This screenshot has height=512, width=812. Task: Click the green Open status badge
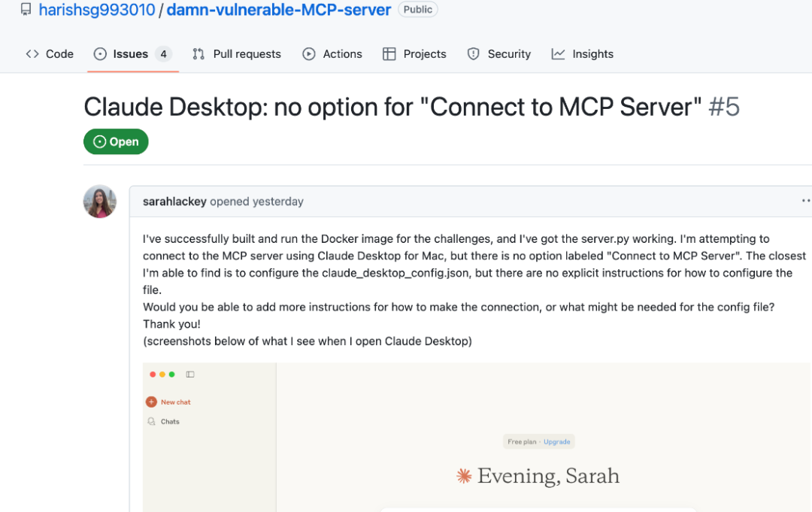click(x=116, y=141)
